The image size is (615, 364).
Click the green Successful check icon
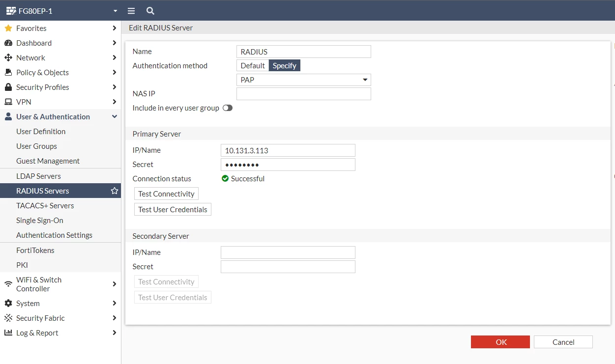[225, 179]
